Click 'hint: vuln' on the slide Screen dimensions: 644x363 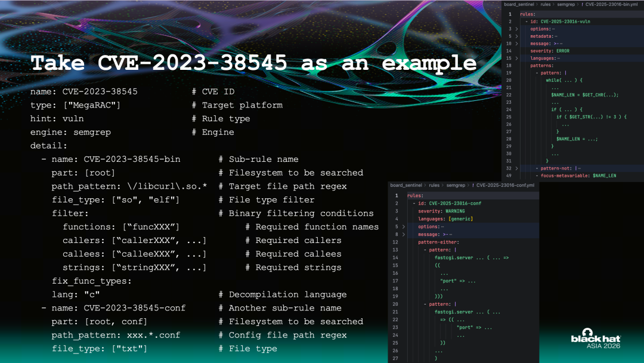57,119
